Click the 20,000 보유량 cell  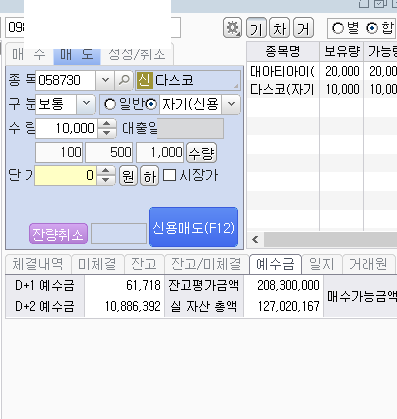(342, 71)
